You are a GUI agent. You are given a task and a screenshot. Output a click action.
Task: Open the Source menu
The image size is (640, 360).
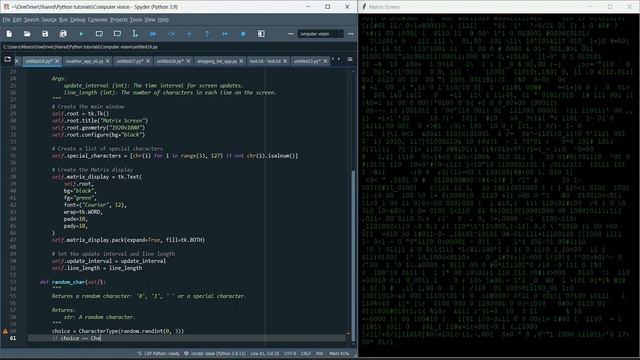point(49,20)
